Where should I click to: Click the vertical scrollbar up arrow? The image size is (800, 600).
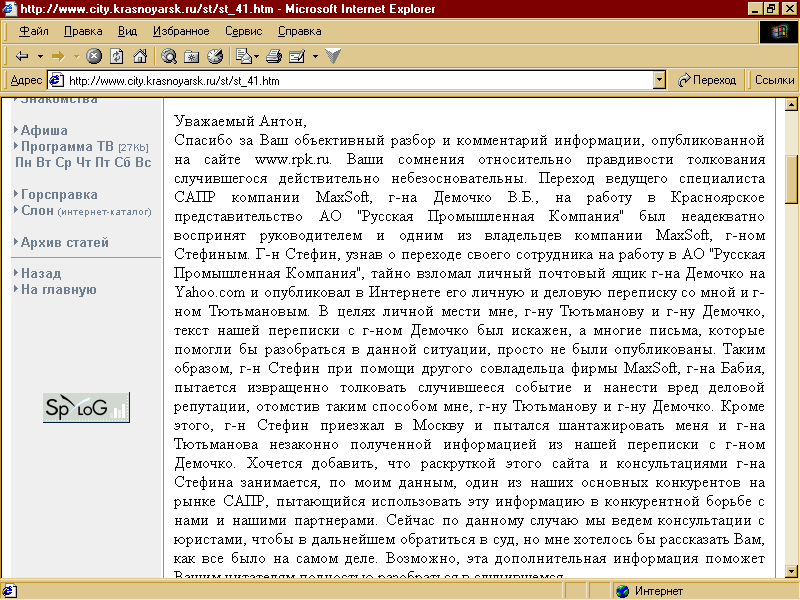pos(791,105)
